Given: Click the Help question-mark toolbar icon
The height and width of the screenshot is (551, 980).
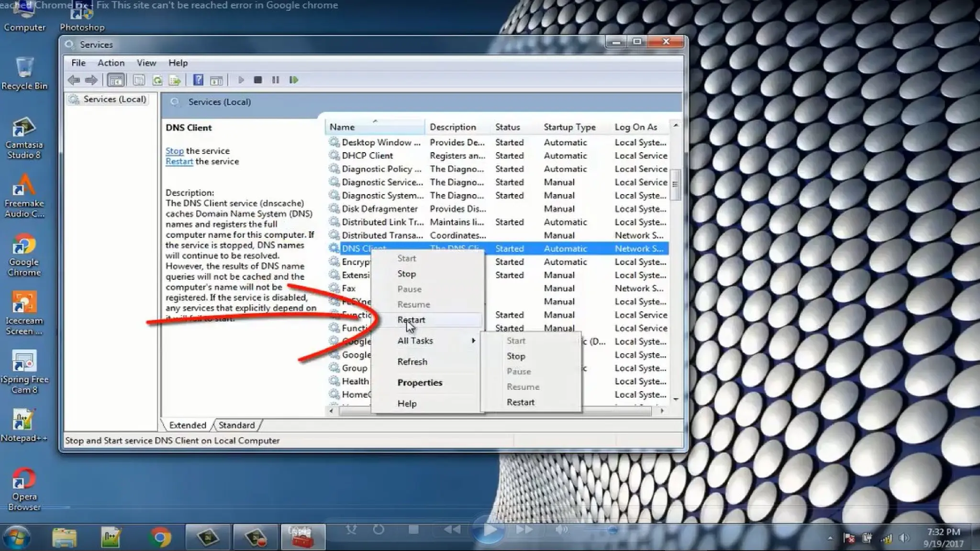Looking at the screenshot, I should point(198,80).
